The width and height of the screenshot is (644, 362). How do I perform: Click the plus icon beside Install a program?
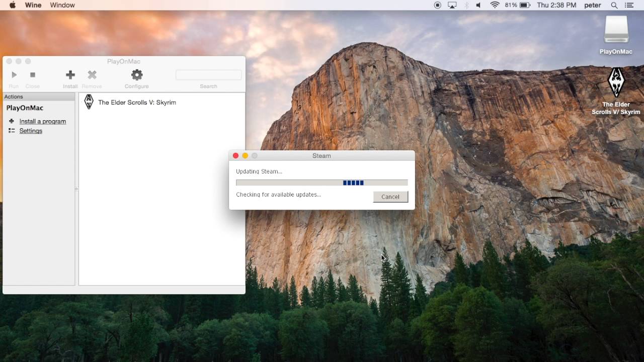(12, 121)
